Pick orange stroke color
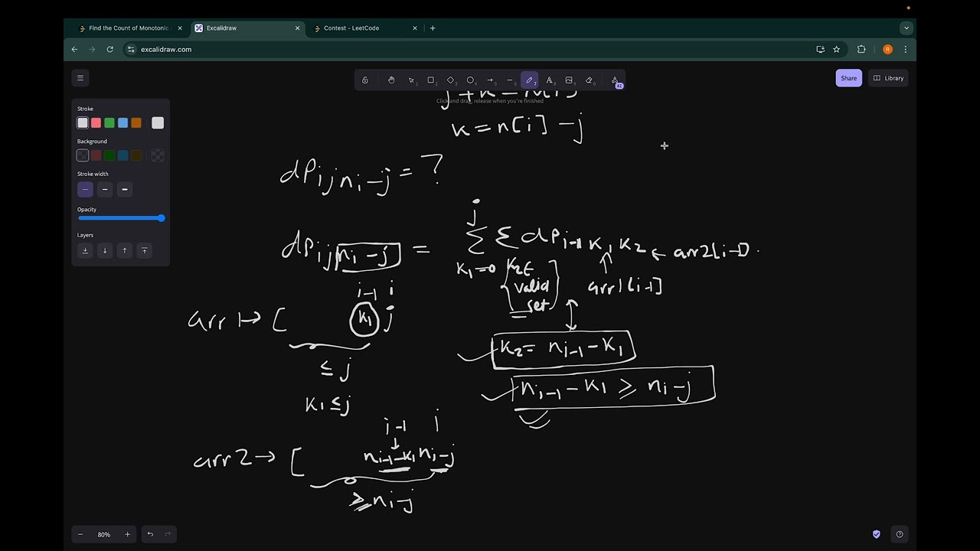Viewport: 980px width, 551px height. [136, 123]
